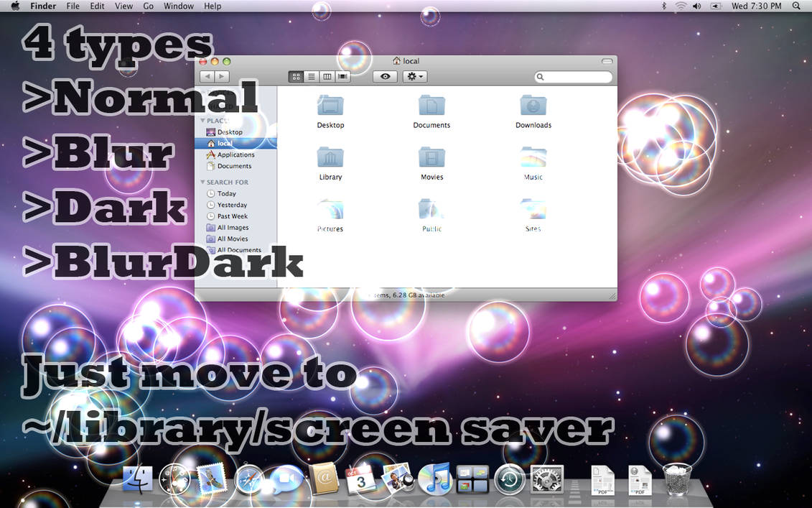The image size is (812, 508).
Task: Open the Action gear menu
Action: [x=415, y=76]
